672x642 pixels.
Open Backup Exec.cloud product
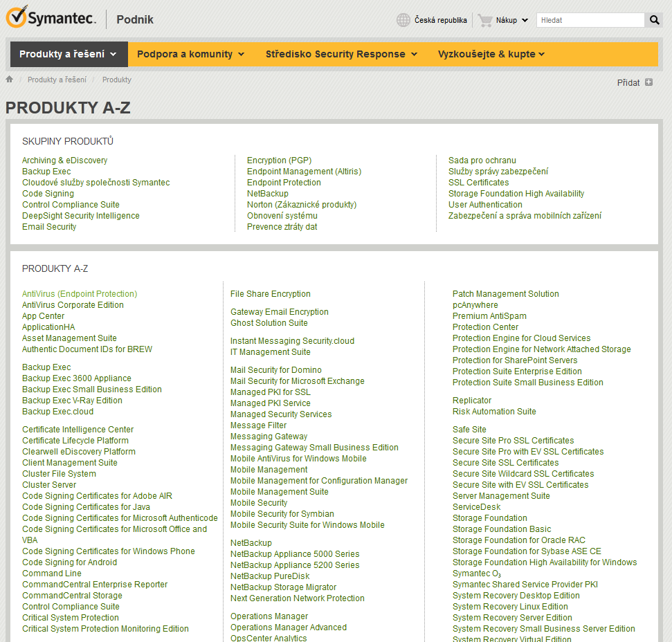(x=58, y=412)
